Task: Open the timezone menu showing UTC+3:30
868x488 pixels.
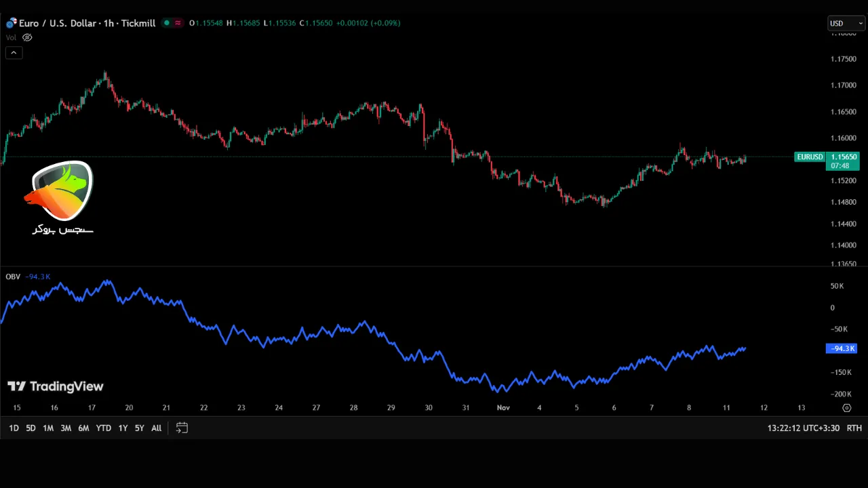Action: 804,428
